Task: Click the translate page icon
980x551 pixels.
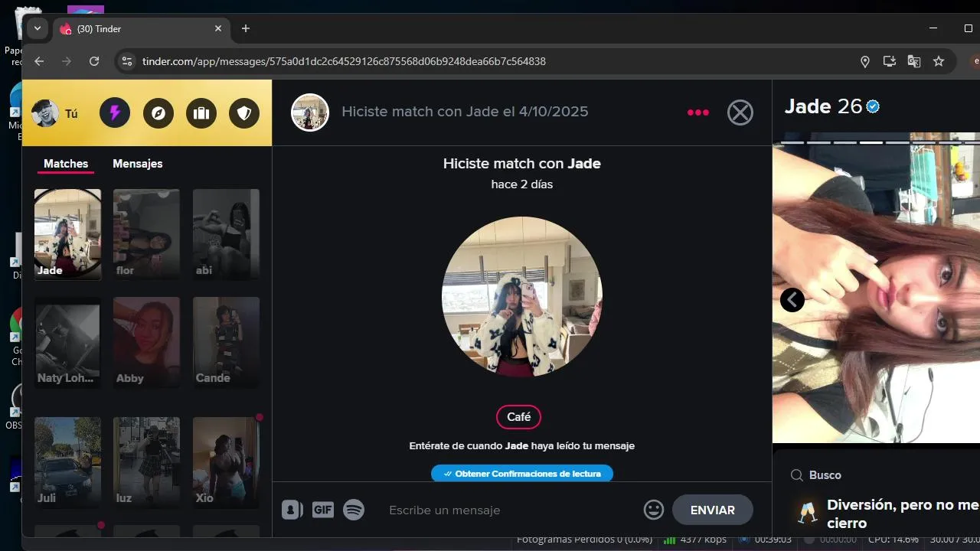Action: (914, 61)
